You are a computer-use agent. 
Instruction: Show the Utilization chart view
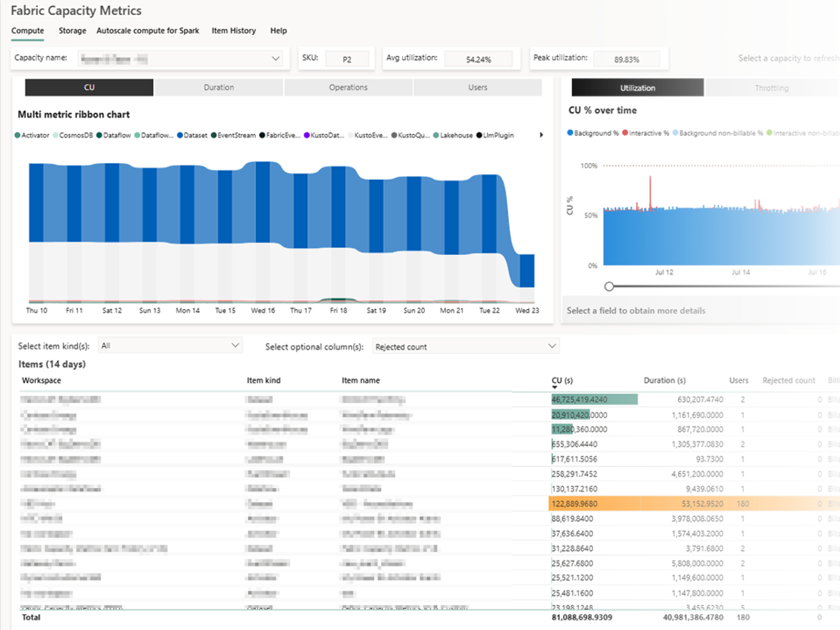[637, 88]
